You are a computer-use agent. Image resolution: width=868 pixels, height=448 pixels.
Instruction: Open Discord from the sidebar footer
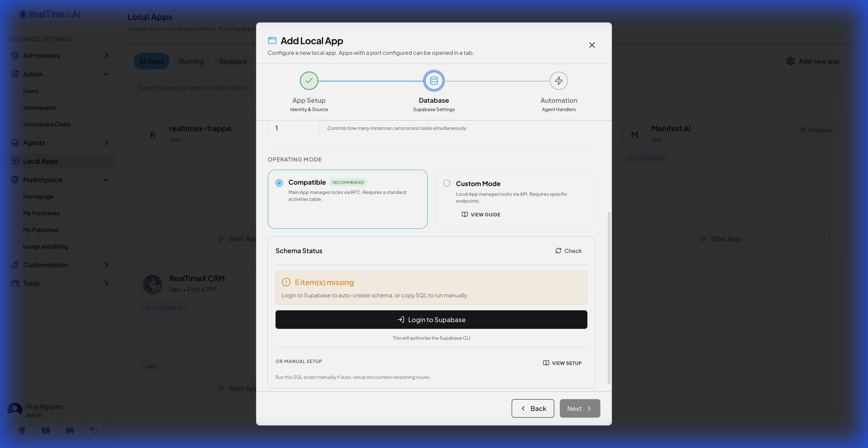tap(70, 430)
